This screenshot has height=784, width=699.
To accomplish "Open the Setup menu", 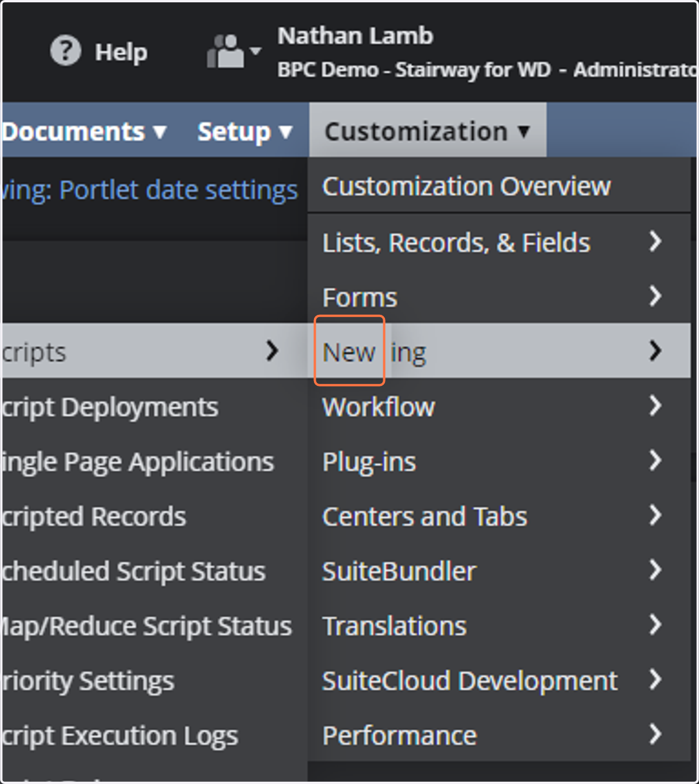I will [245, 131].
